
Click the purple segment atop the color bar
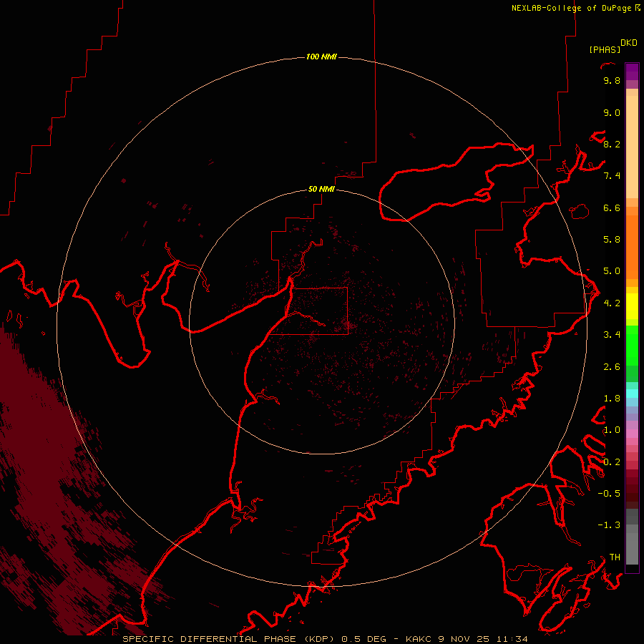[632, 72]
